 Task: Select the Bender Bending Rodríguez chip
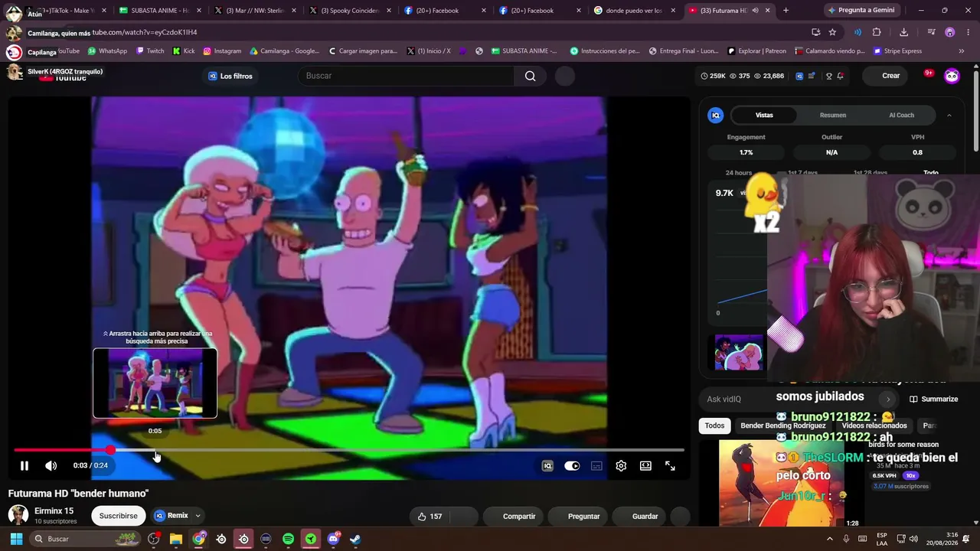783,425
